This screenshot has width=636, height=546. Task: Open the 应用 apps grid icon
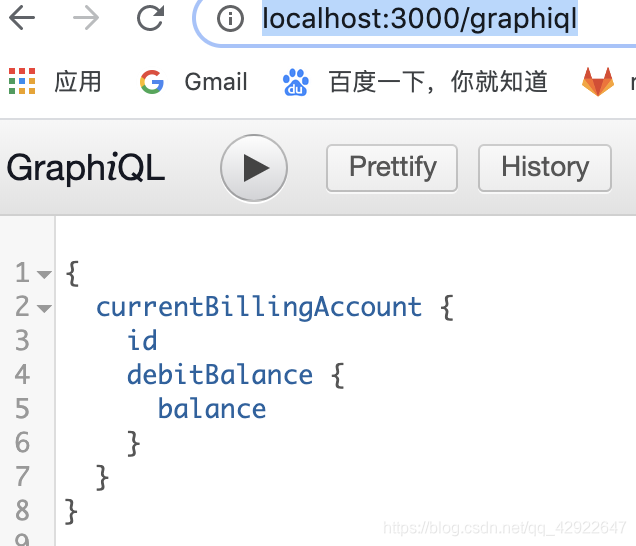pyautogui.click(x=22, y=81)
